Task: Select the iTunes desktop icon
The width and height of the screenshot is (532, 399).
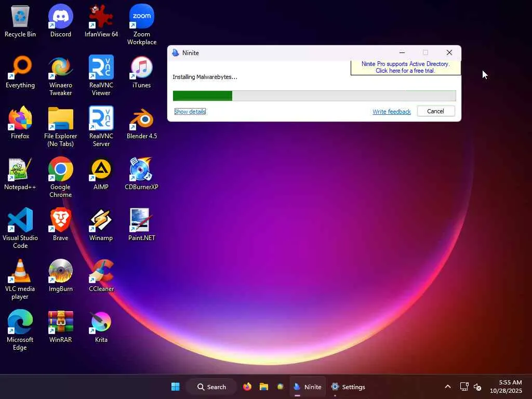Action: (x=142, y=72)
